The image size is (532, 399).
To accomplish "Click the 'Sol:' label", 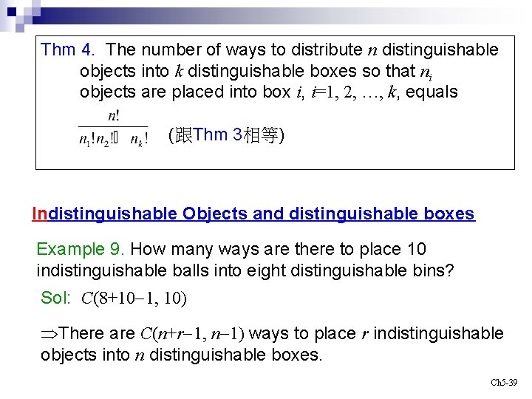I will pyautogui.click(x=55, y=298).
